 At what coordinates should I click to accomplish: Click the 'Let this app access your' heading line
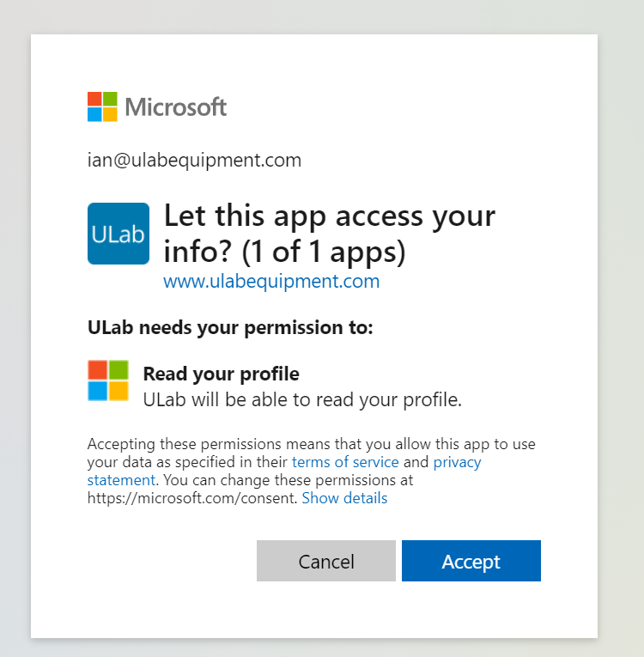330,216
